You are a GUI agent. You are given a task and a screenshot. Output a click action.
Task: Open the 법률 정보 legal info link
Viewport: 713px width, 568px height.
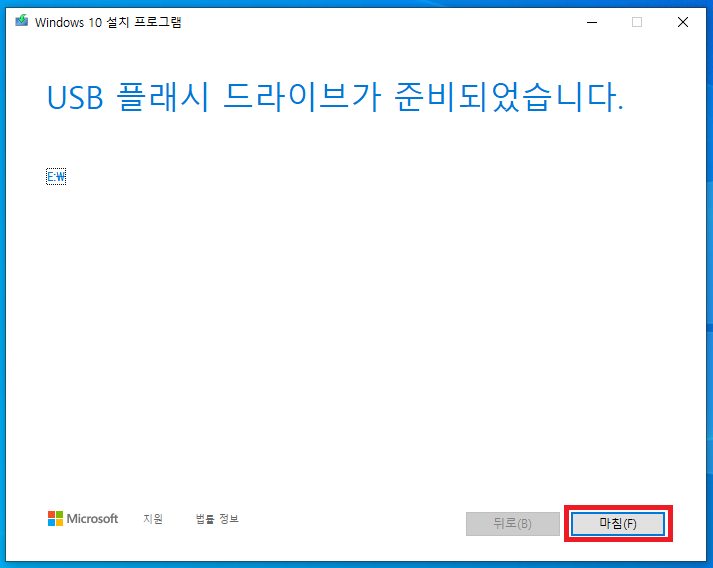coord(217,518)
